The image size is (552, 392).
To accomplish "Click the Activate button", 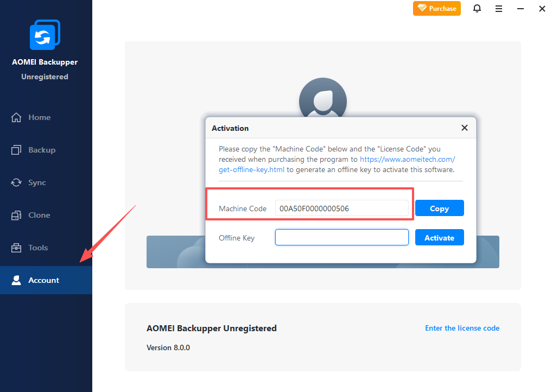I will point(439,238).
